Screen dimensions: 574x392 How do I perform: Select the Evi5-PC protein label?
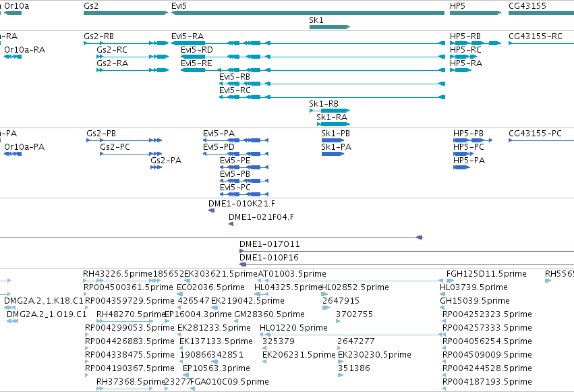coord(235,188)
